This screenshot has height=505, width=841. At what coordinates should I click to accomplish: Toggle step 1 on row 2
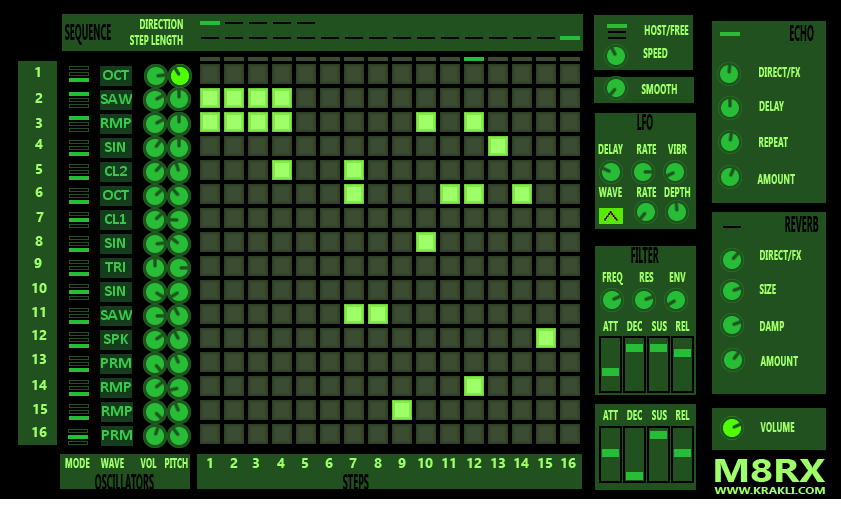coord(210,98)
